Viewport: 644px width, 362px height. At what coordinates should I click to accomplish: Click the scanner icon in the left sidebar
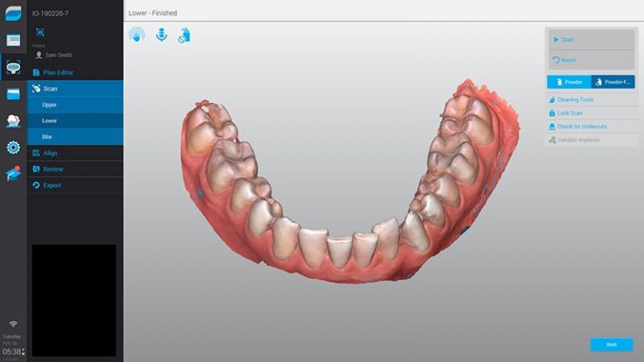click(x=13, y=67)
